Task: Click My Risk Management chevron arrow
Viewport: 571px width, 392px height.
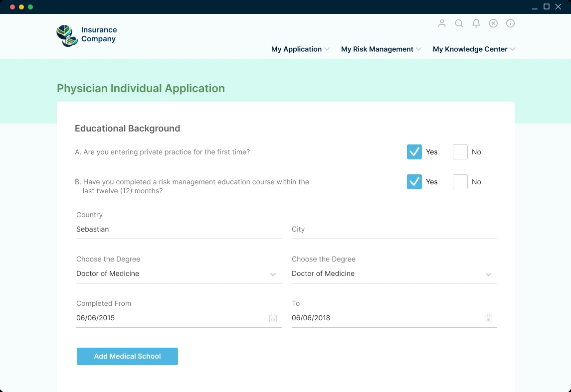Action: (x=419, y=49)
